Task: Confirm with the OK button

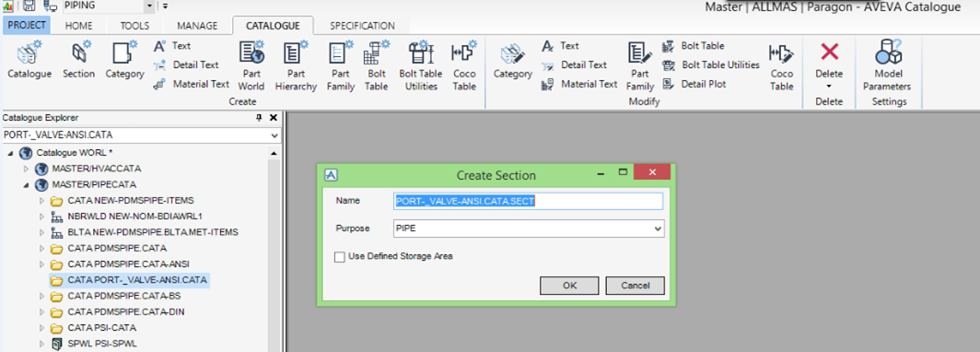Action: tap(569, 285)
